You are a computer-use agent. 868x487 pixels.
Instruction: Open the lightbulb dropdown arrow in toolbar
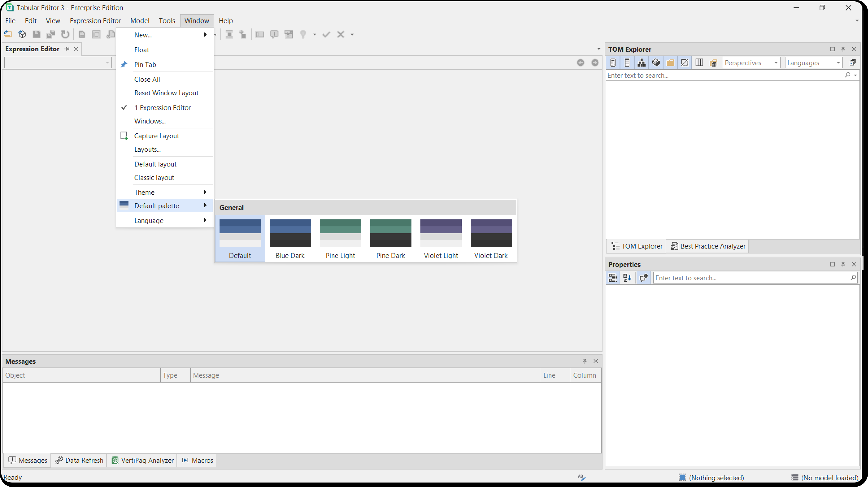pos(314,34)
